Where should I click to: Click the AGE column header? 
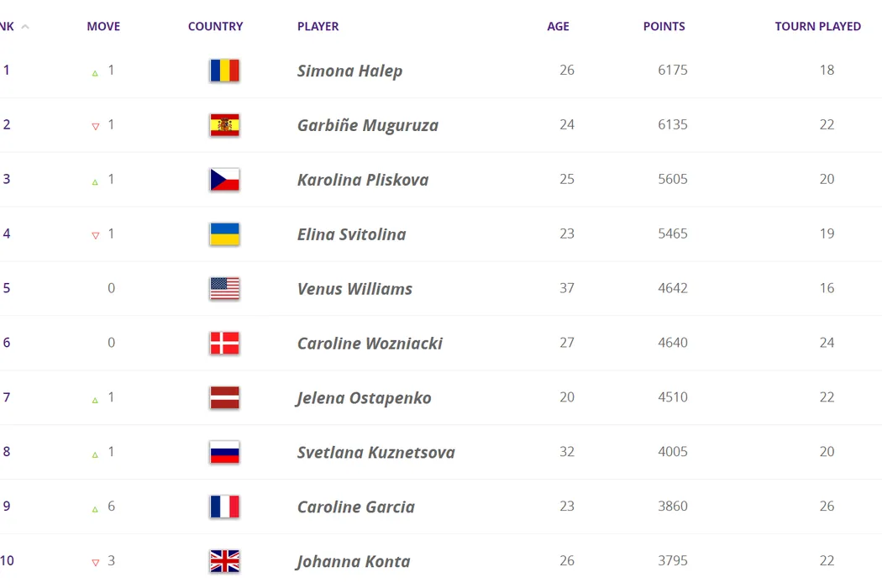(558, 27)
